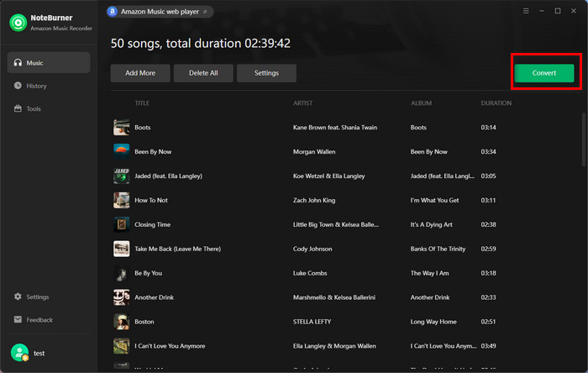Select song title Jaded (feat. Ella Langley)
Viewport: 588px width, 373px height.
click(168, 176)
